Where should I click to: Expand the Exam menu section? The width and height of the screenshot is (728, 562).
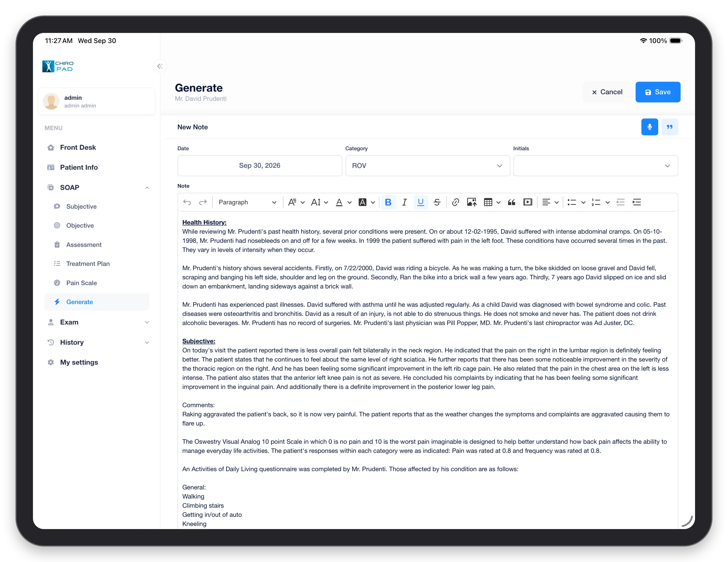pos(97,322)
